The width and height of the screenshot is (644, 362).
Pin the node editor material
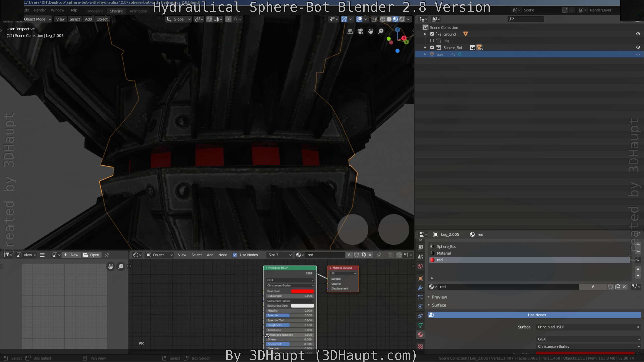coord(379,255)
